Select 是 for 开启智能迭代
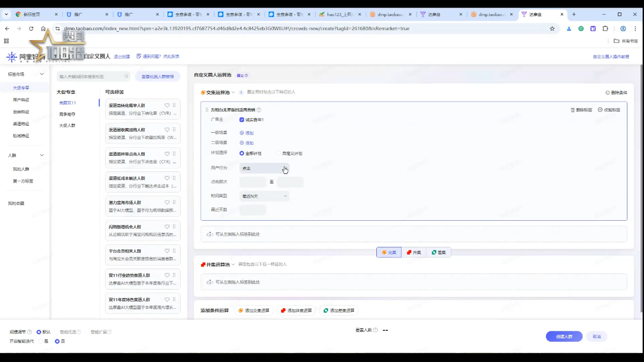The image size is (644, 362). tap(41, 341)
